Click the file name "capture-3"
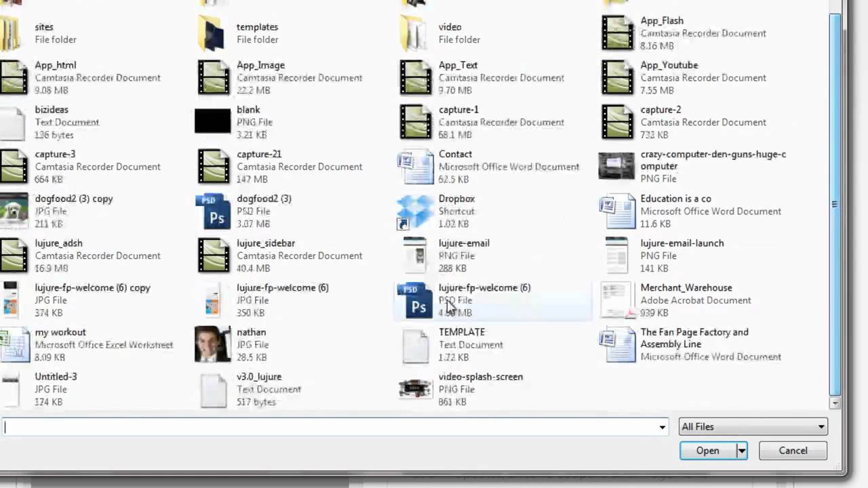The image size is (868, 488). [56, 155]
